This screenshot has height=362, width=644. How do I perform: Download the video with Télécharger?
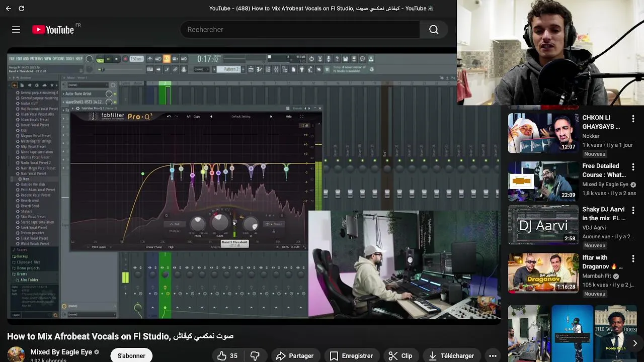coord(451,355)
